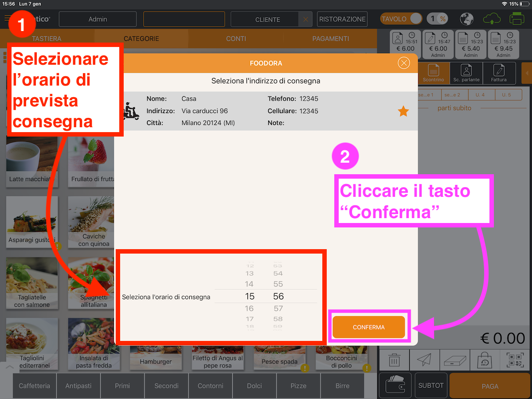Clear the CLIENTE field with X
Viewport: 532px width, 399px height.
[305, 20]
